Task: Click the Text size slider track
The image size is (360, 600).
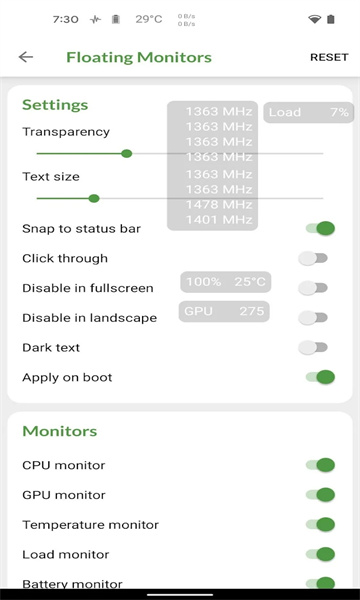Action: pos(180,199)
